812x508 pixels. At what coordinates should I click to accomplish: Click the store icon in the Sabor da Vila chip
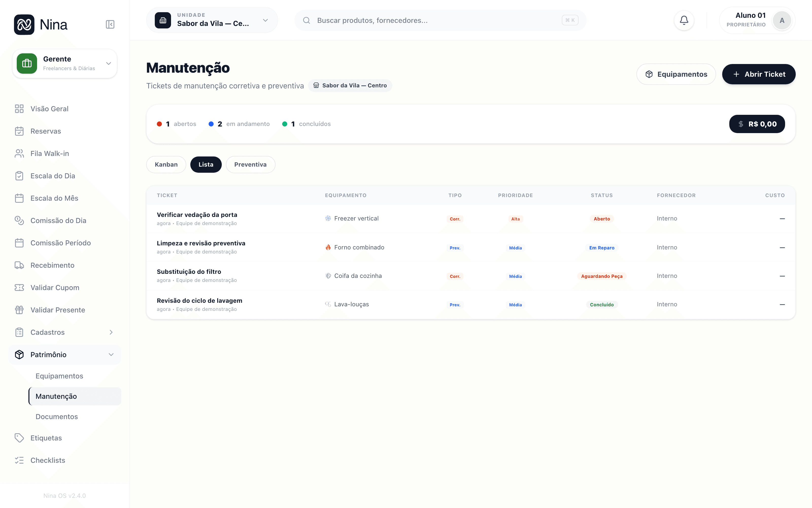(316, 85)
